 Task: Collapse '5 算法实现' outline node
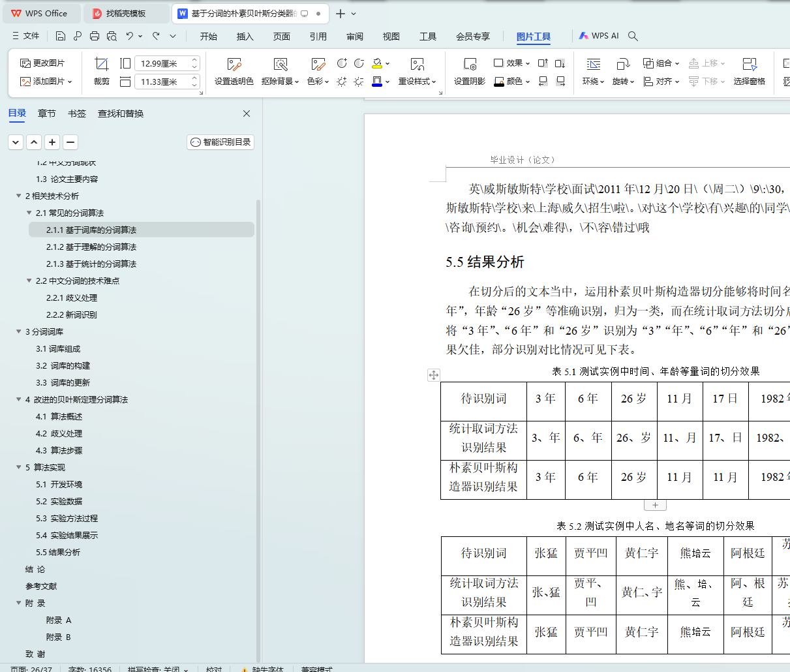(x=18, y=467)
